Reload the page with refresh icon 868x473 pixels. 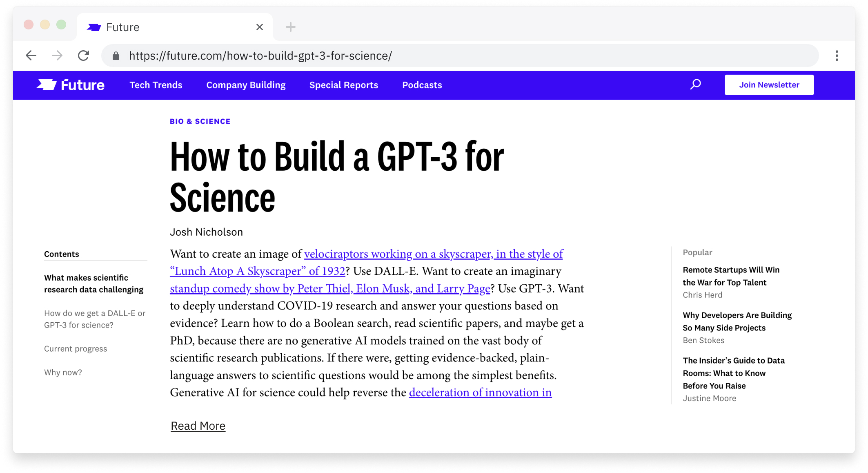pyautogui.click(x=84, y=56)
